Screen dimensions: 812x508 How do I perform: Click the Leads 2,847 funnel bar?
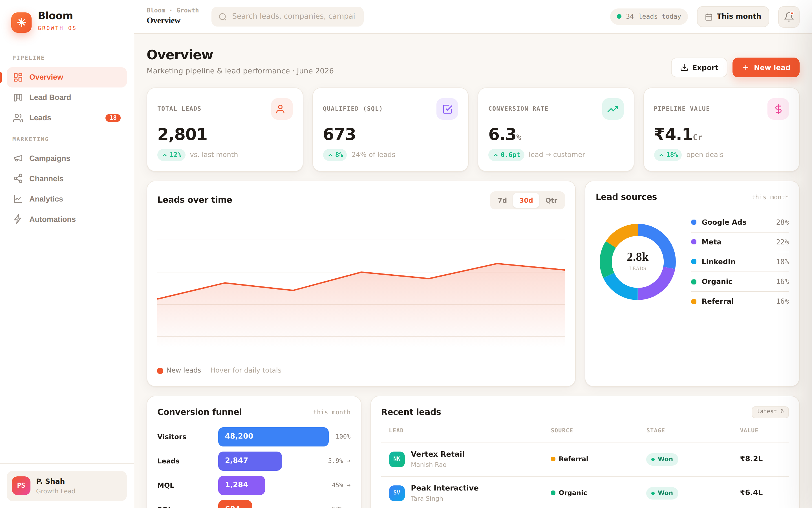point(250,461)
